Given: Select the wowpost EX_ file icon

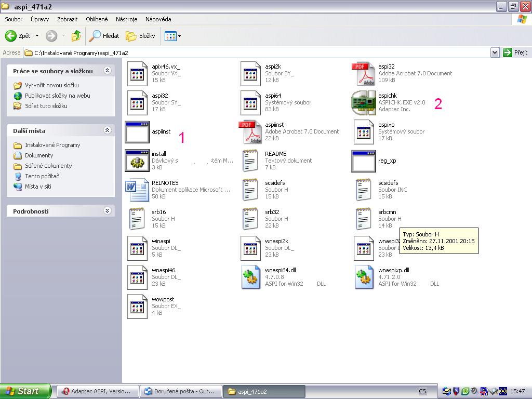Looking at the screenshot, I should (137, 307).
